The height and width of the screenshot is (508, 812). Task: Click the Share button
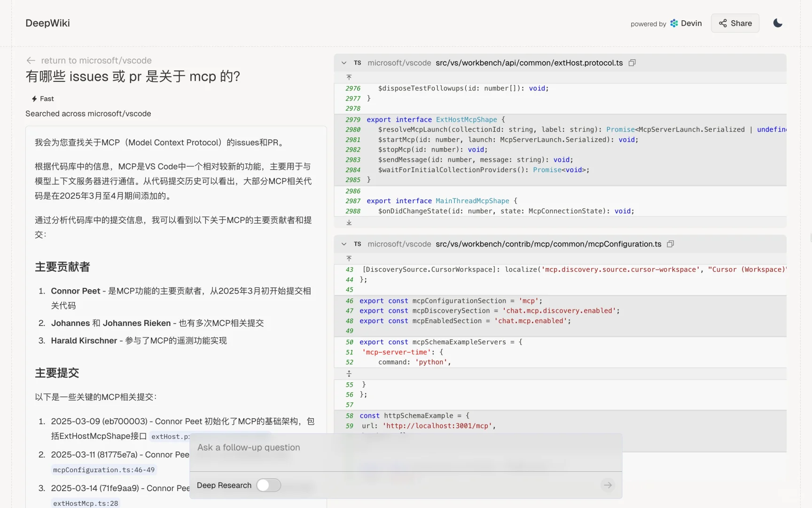coord(734,23)
